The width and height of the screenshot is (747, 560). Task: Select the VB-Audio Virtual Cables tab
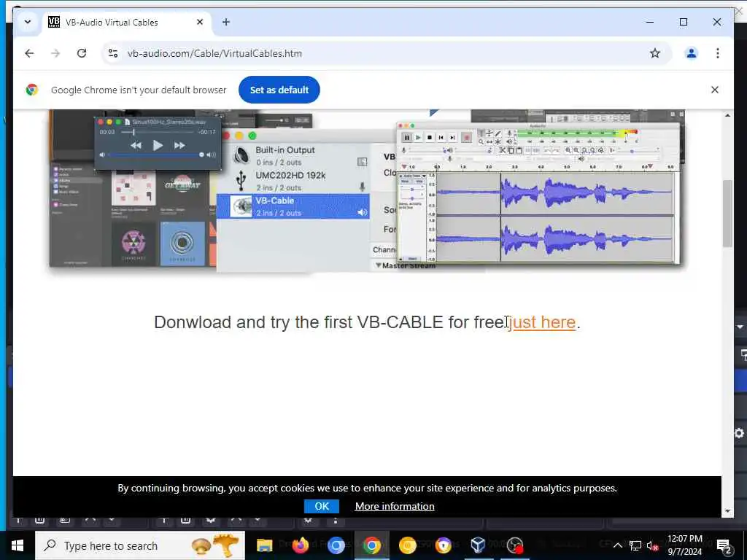(127, 23)
